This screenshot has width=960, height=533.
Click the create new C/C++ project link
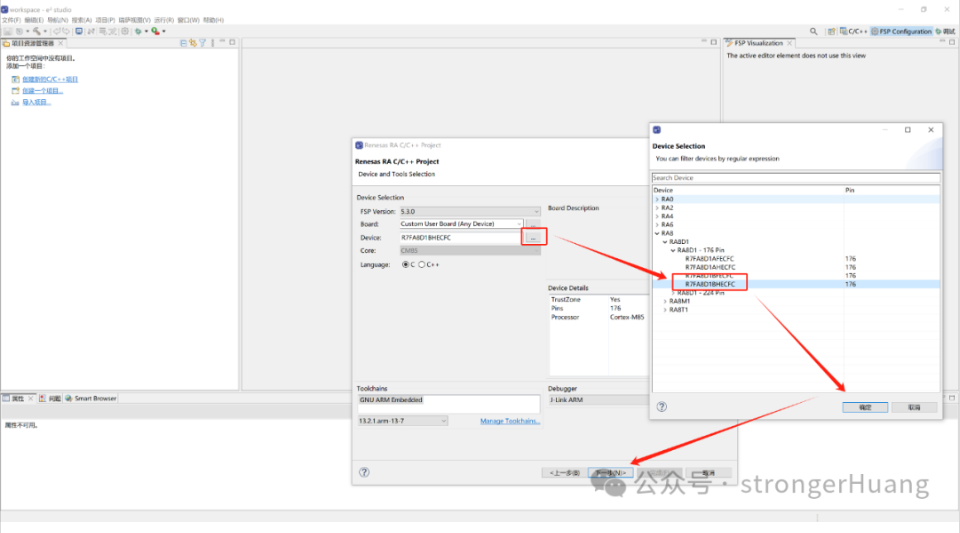coord(50,80)
